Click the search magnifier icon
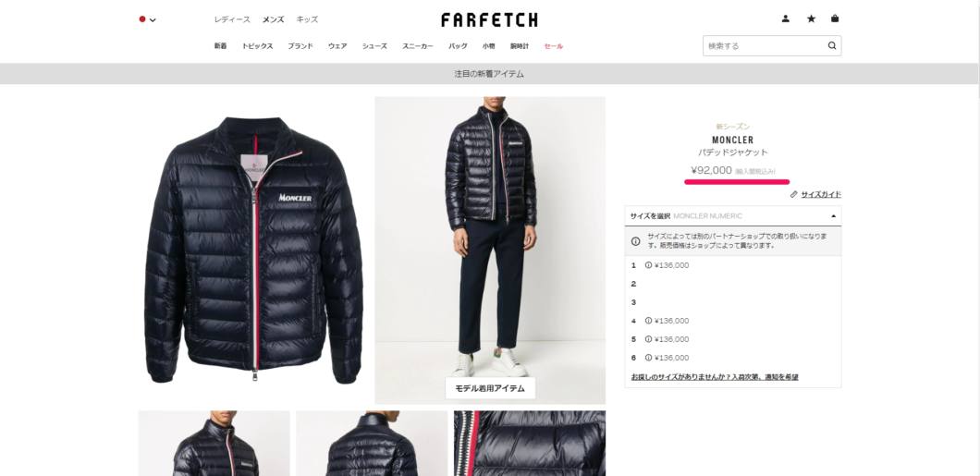The height and width of the screenshot is (476, 980). pos(832,45)
